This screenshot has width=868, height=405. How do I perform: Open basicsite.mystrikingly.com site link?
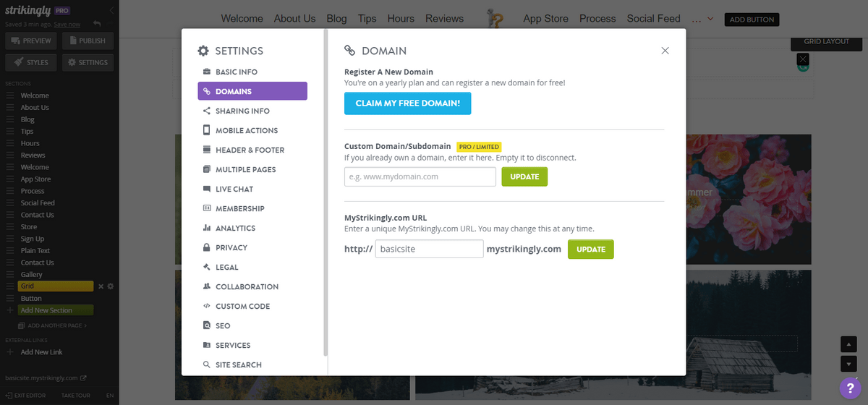point(41,378)
